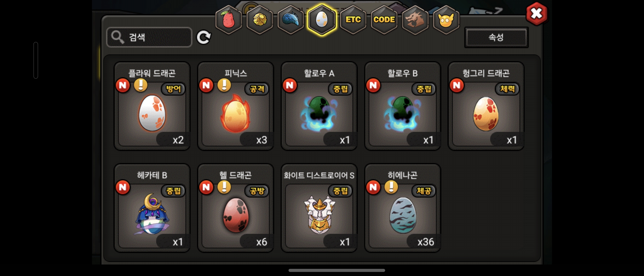Click the refresh arrow beside search
Image resolution: width=644 pixels, height=276 pixels.
click(204, 38)
